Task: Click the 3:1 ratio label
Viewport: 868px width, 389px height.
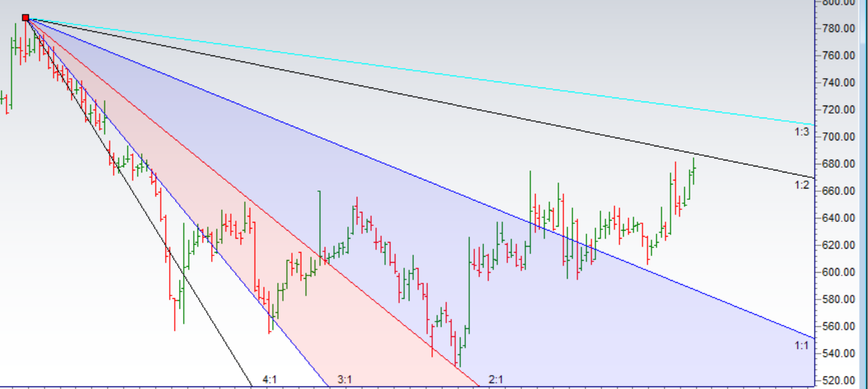Action: [x=345, y=380]
